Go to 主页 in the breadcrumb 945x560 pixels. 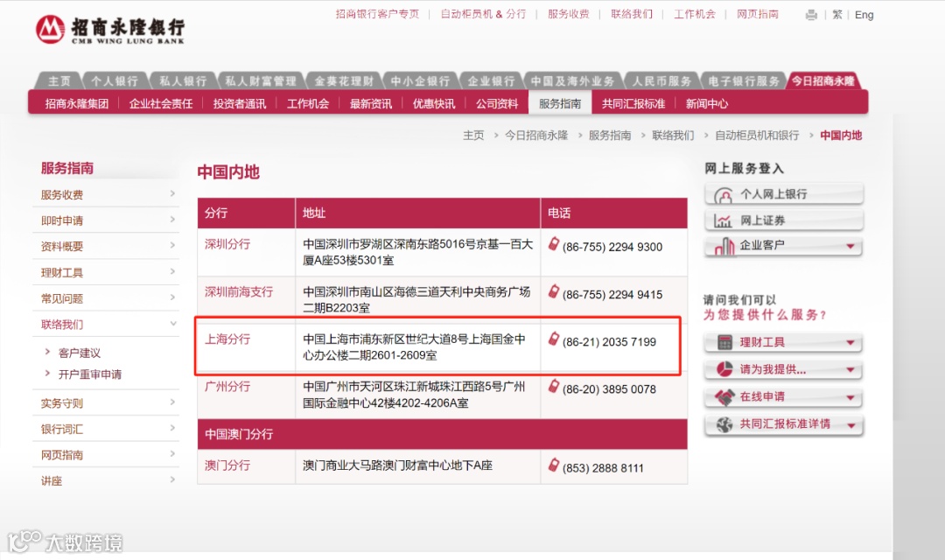tap(473, 135)
